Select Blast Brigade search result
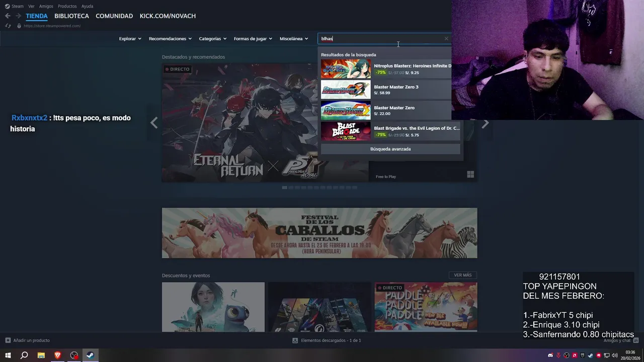This screenshot has width=644, height=362. tap(390, 131)
